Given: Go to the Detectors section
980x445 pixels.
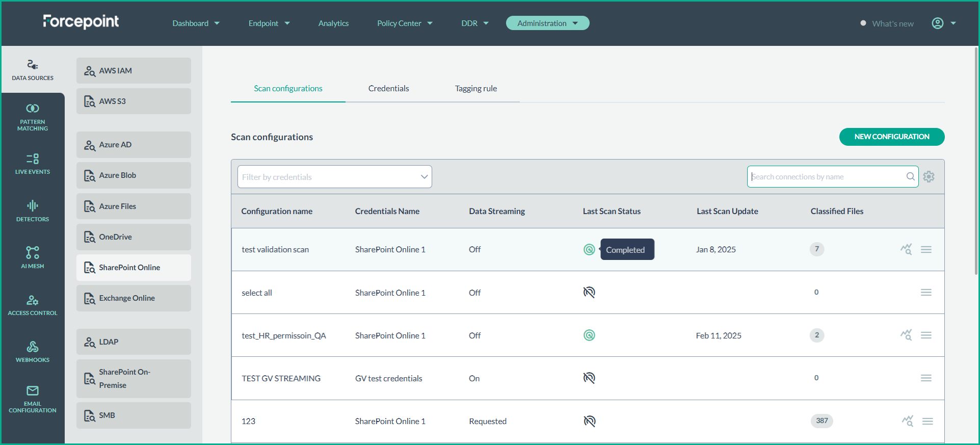Looking at the screenshot, I should (33, 211).
